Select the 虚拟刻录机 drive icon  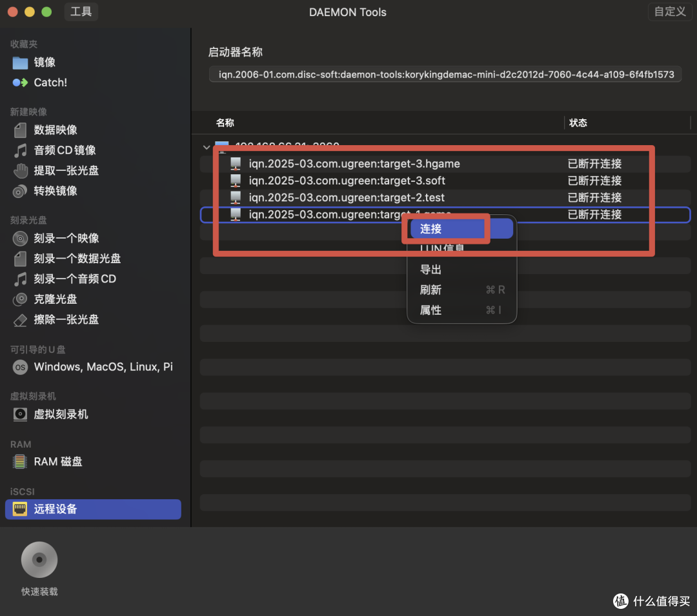(x=20, y=414)
